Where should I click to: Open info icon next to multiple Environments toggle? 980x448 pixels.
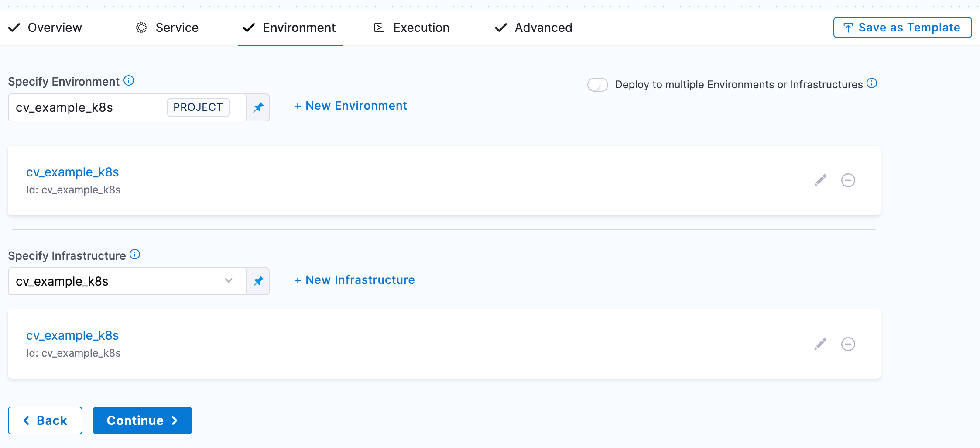coord(872,83)
